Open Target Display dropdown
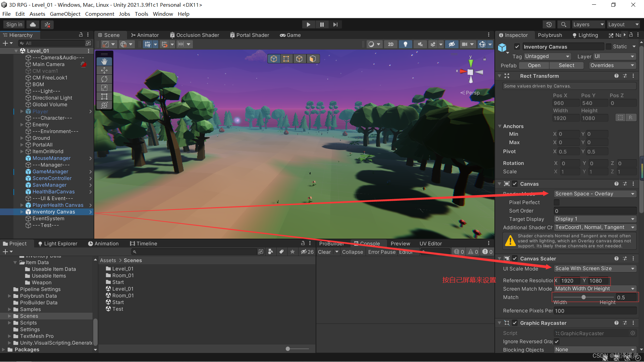 [x=595, y=219]
